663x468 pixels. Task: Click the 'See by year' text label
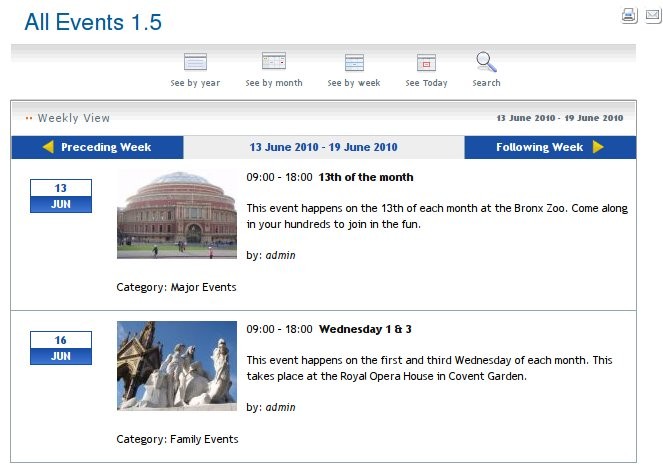(195, 83)
